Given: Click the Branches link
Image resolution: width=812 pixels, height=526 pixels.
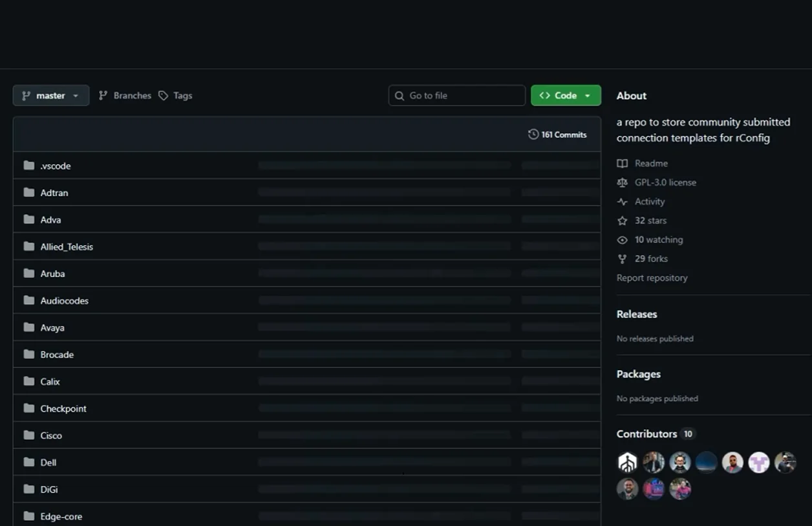Looking at the screenshot, I should [x=125, y=95].
